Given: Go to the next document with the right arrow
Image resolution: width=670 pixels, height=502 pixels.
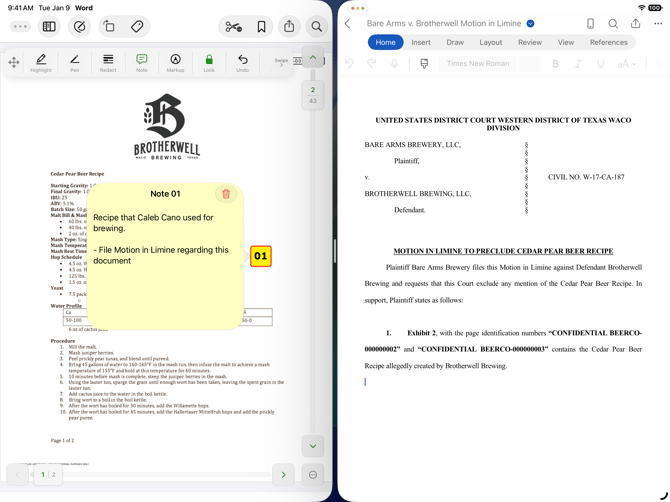Looking at the screenshot, I should point(283,475).
